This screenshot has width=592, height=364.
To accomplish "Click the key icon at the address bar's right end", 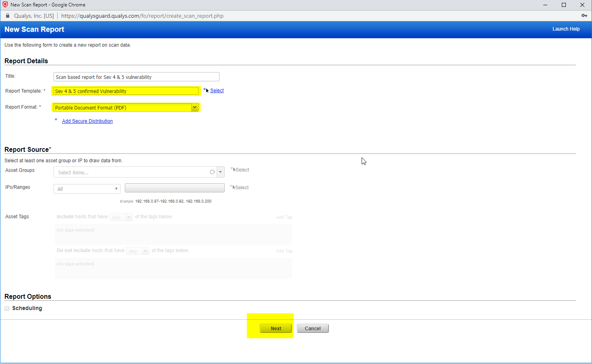I will (584, 16).
